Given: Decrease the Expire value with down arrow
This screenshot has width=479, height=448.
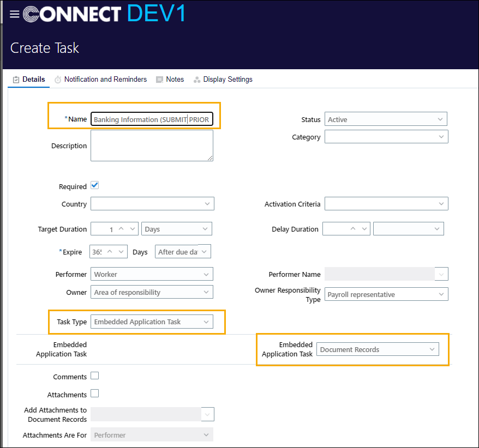Looking at the screenshot, I should [x=121, y=251].
